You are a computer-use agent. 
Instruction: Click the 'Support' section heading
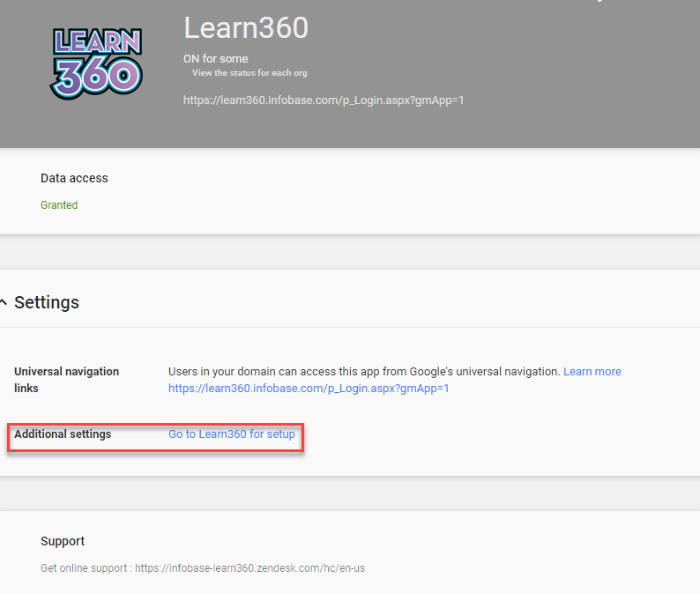(63, 541)
